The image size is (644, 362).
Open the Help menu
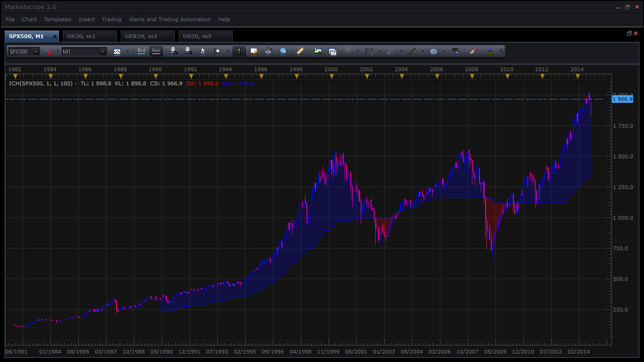(x=224, y=19)
